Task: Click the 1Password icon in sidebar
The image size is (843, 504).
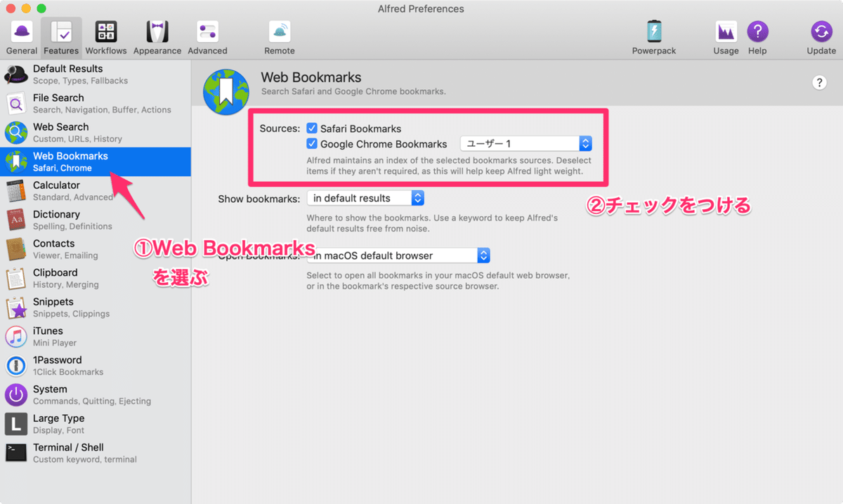Action: click(x=16, y=366)
